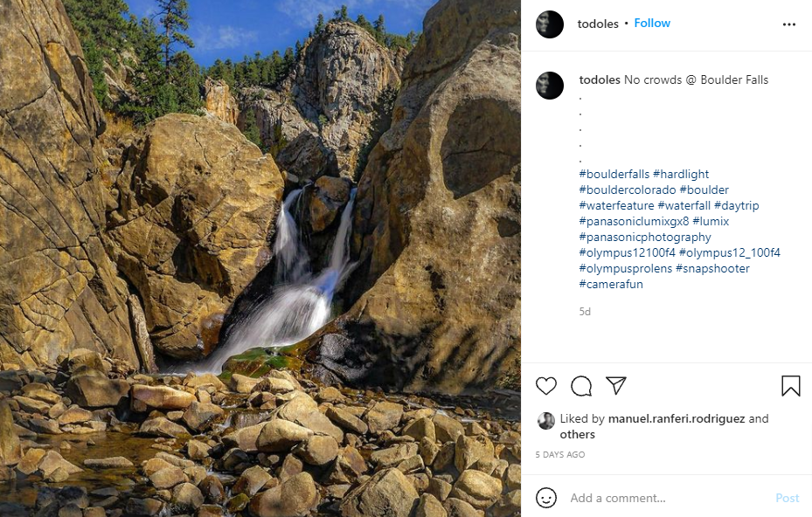The height and width of the screenshot is (517, 812).
Task: View manuel.ranferi.rodriguez's profile
Action: click(x=677, y=418)
